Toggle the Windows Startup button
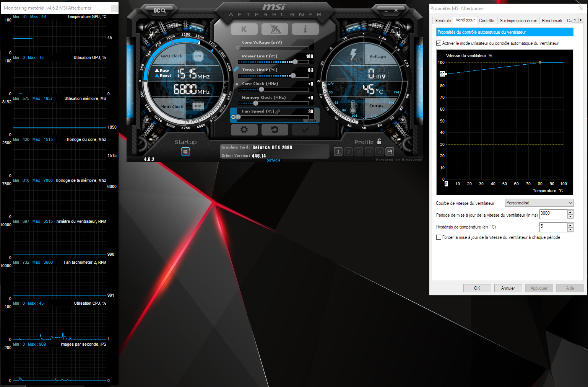588x387 pixels. coord(185,152)
